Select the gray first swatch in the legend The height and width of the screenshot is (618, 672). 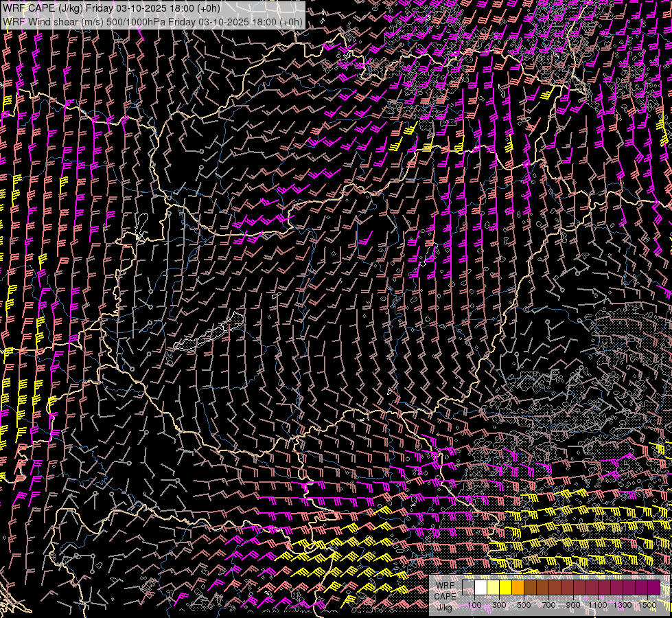tap(468, 587)
